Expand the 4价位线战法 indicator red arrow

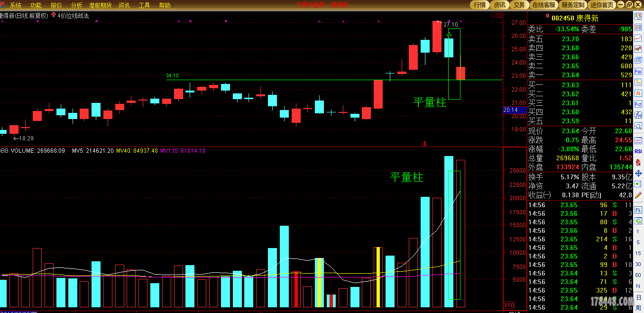pyautogui.click(x=53, y=15)
